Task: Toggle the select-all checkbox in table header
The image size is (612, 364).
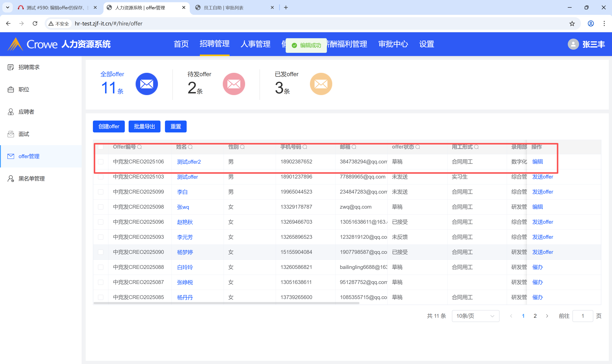Action: (101, 147)
